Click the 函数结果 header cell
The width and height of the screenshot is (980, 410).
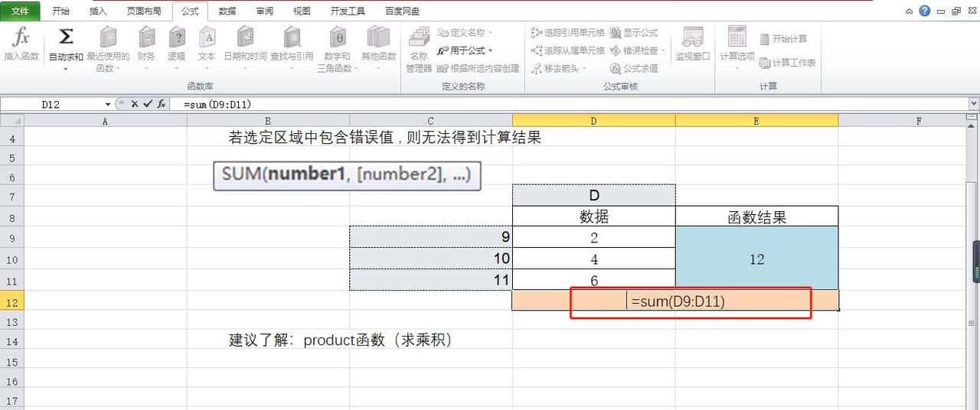click(756, 217)
